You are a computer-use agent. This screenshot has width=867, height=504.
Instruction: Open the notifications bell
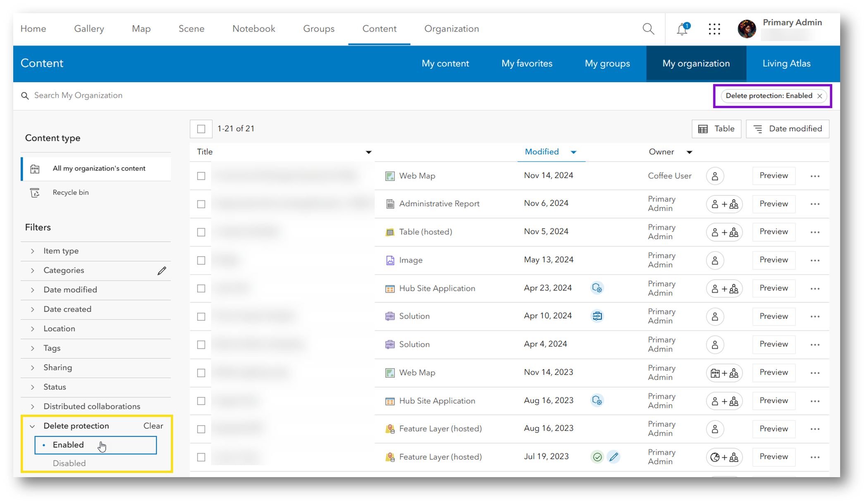tap(682, 29)
